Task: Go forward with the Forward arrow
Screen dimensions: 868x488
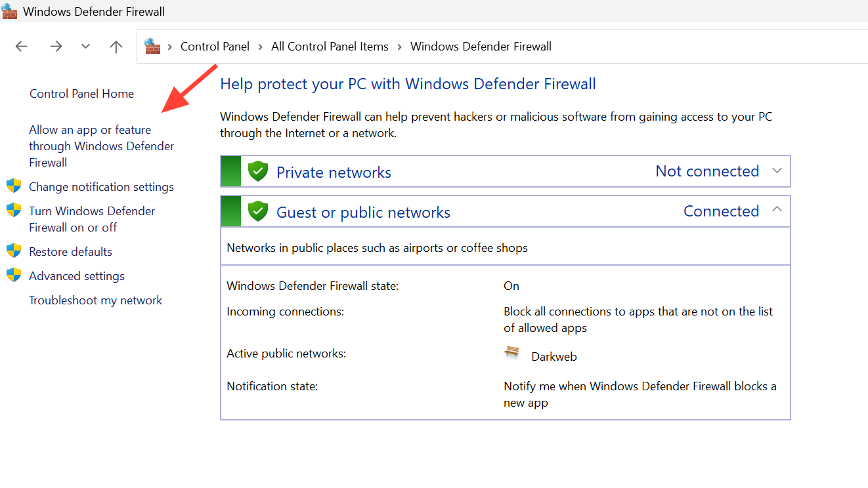Action: click(56, 47)
